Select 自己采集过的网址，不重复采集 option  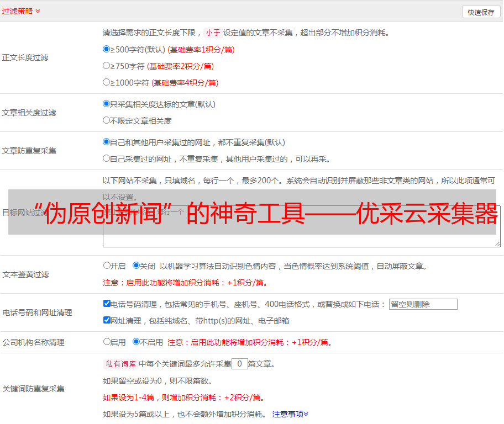pyautogui.click(x=106, y=158)
